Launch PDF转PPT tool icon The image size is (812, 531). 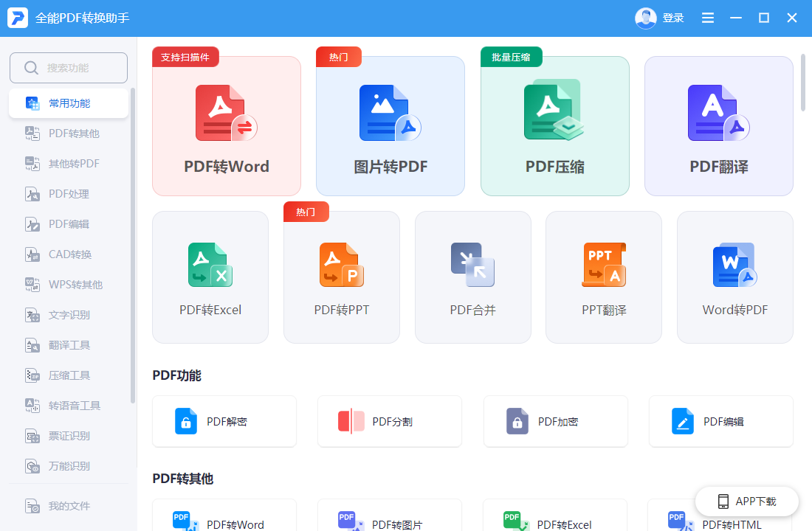[342, 265]
